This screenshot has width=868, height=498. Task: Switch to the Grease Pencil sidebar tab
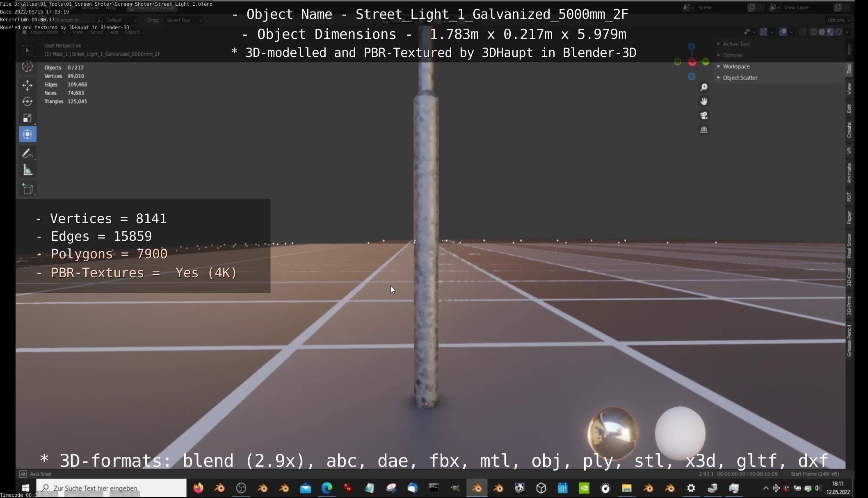(x=849, y=340)
